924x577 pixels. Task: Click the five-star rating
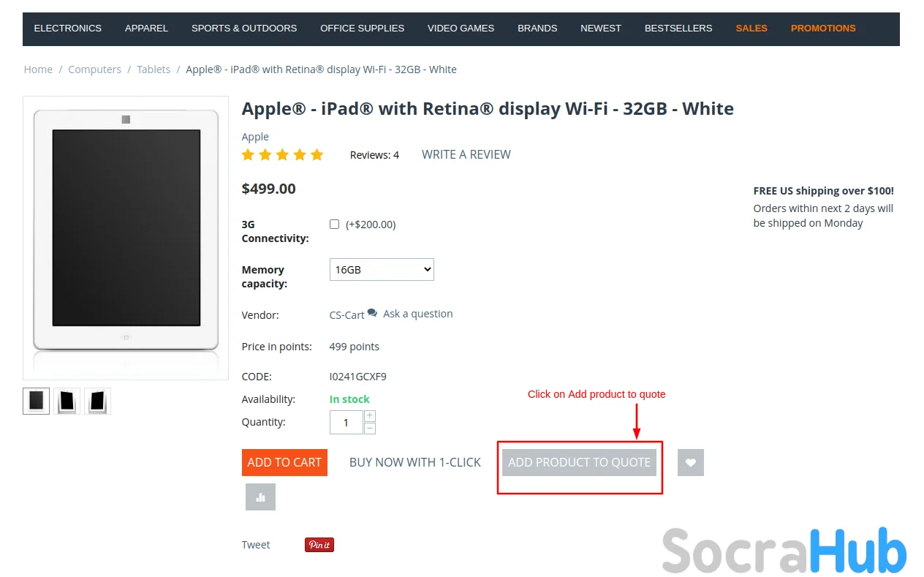(x=282, y=155)
